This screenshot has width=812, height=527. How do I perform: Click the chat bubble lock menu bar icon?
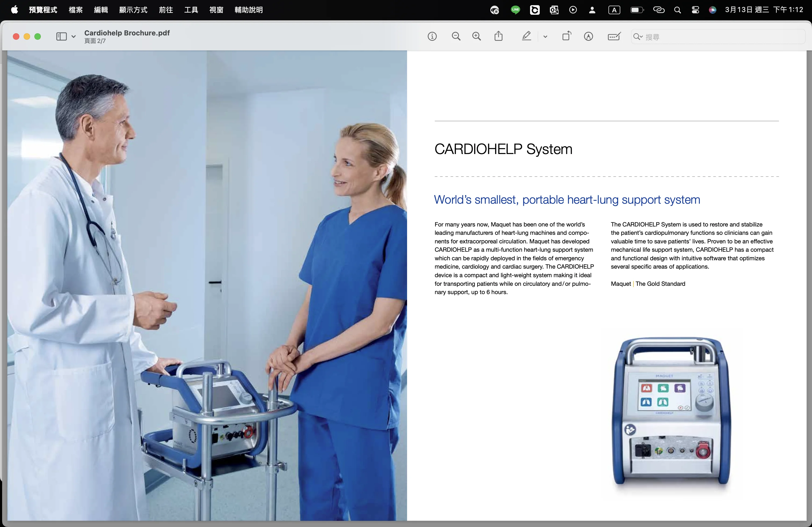pyautogui.click(x=494, y=10)
